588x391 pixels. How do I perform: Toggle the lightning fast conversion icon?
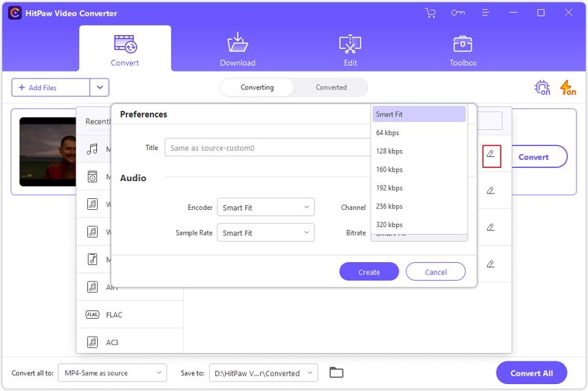(568, 87)
